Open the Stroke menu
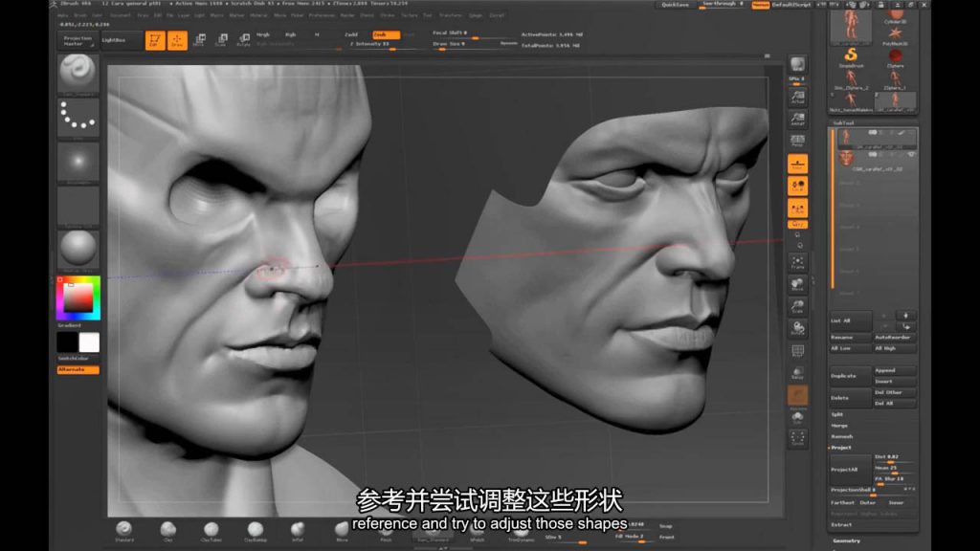The width and height of the screenshot is (980, 551). [388, 15]
